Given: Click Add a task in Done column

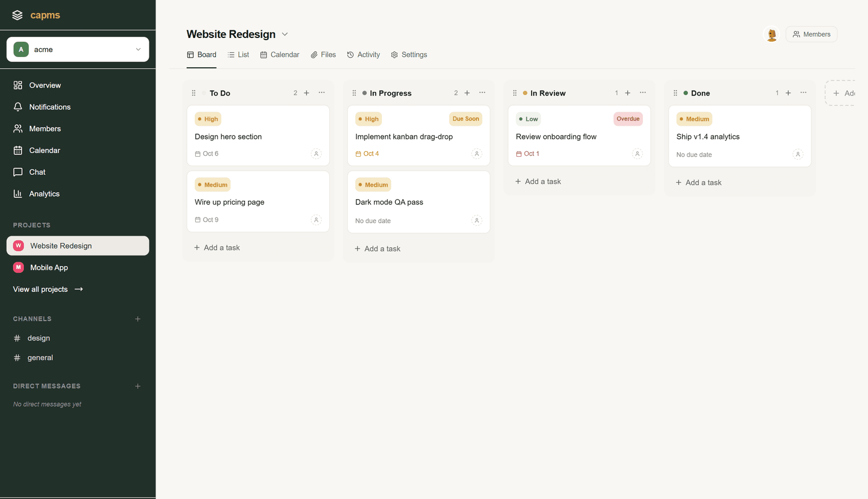Looking at the screenshot, I should click(699, 183).
